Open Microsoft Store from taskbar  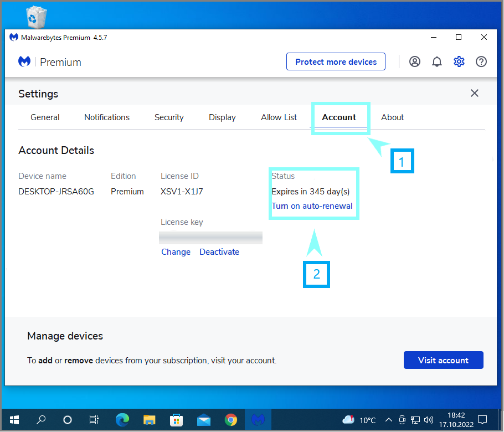click(176, 420)
